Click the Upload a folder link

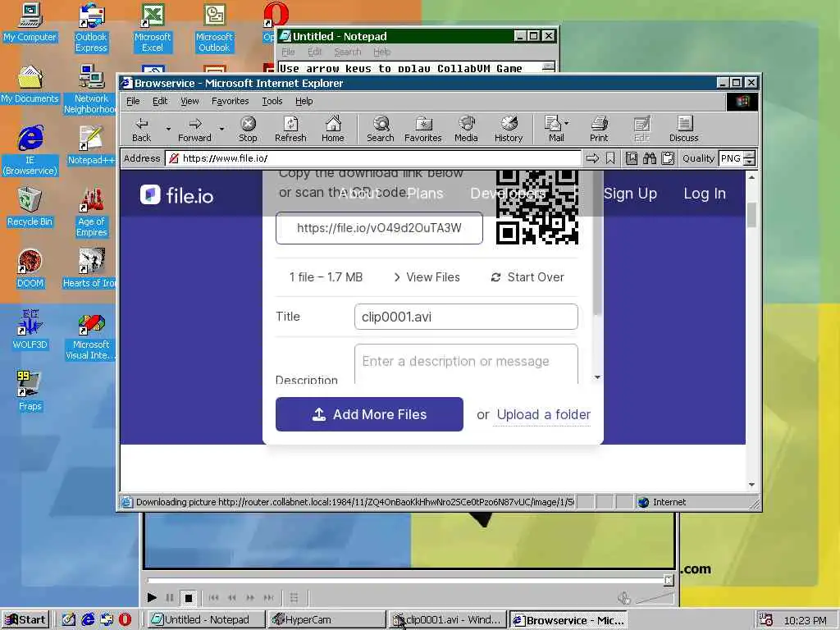pos(543,414)
